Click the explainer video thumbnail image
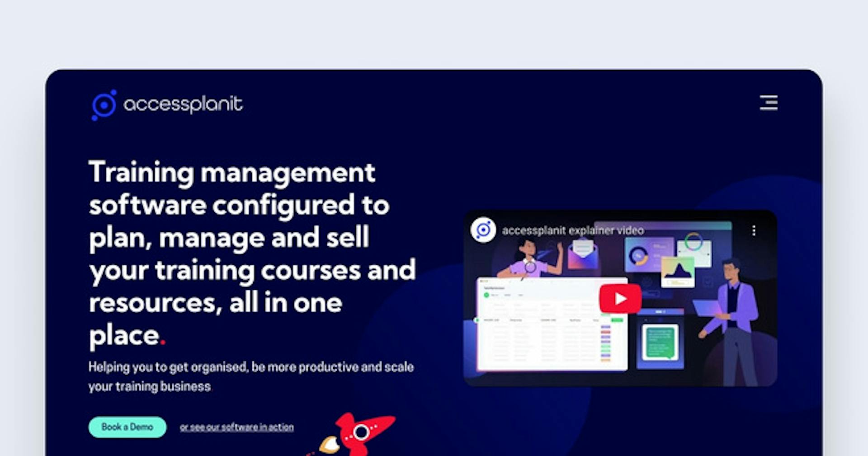 click(620, 298)
